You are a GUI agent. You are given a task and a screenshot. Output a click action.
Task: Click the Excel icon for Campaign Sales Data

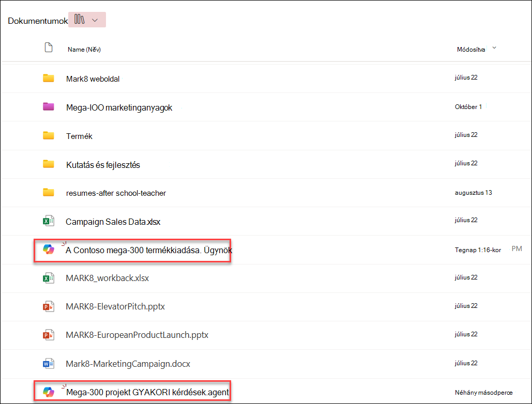[49, 221]
